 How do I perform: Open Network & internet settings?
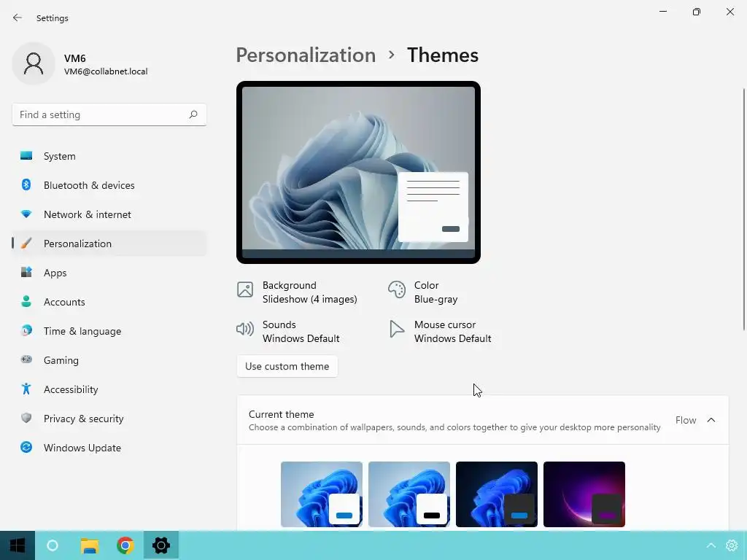[x=109, y=214]
